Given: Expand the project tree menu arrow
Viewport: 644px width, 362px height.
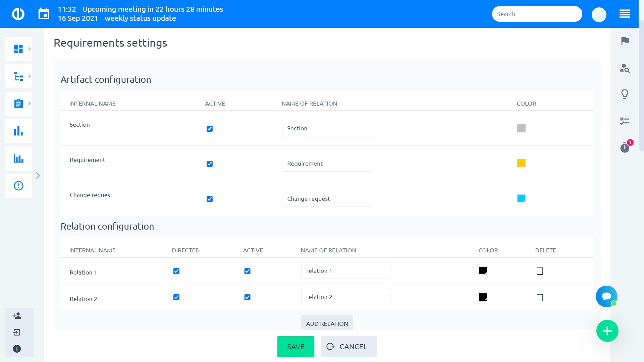Looking at the screenshot, I should pyautogui.click(x=30, y=76).
